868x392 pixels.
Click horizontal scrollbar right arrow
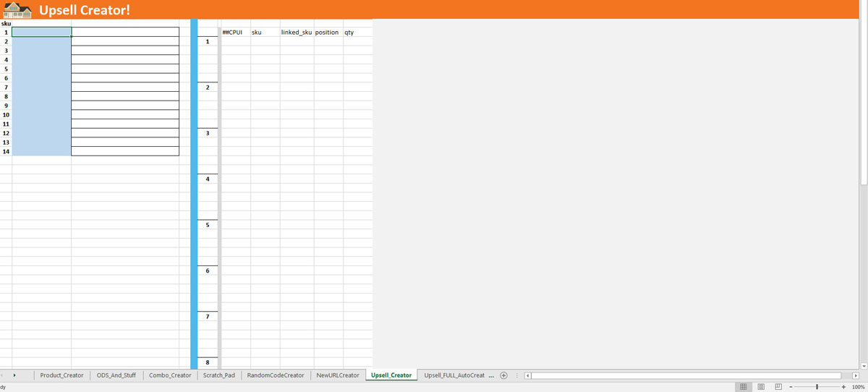(856, 375)
